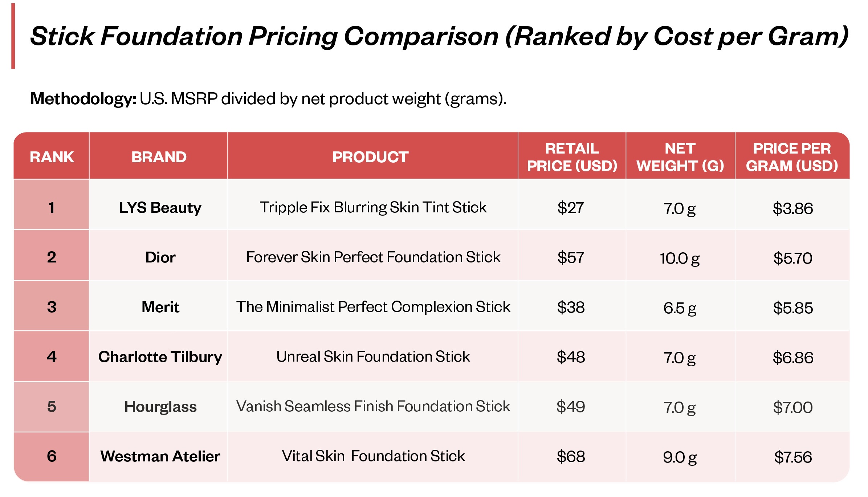Select the Vital Skin Foundation Stick product
Screen dimensions: 868x497
click(x=373, y=456)
